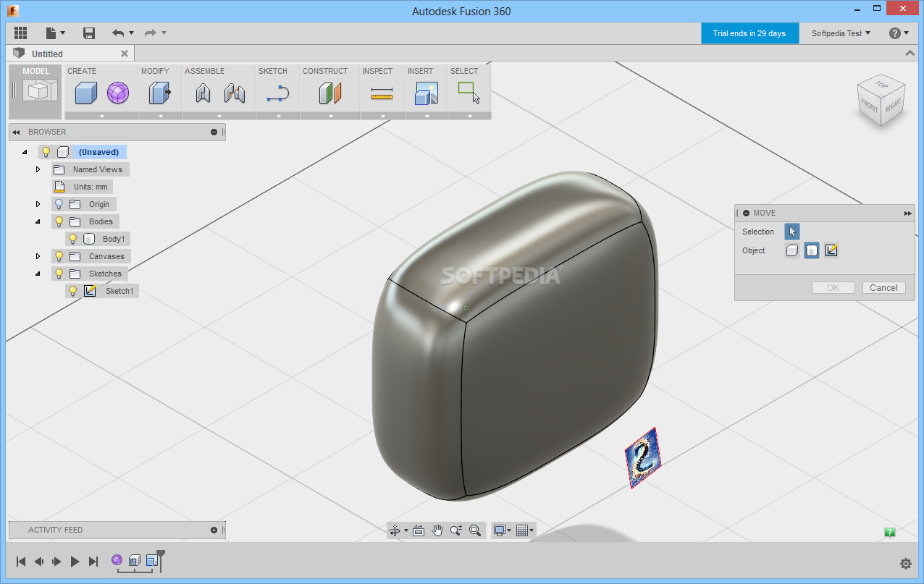Screen dimensions: 924x584
Task: Click the New Joint assemble icon
Action: click(x=203, y=93)
